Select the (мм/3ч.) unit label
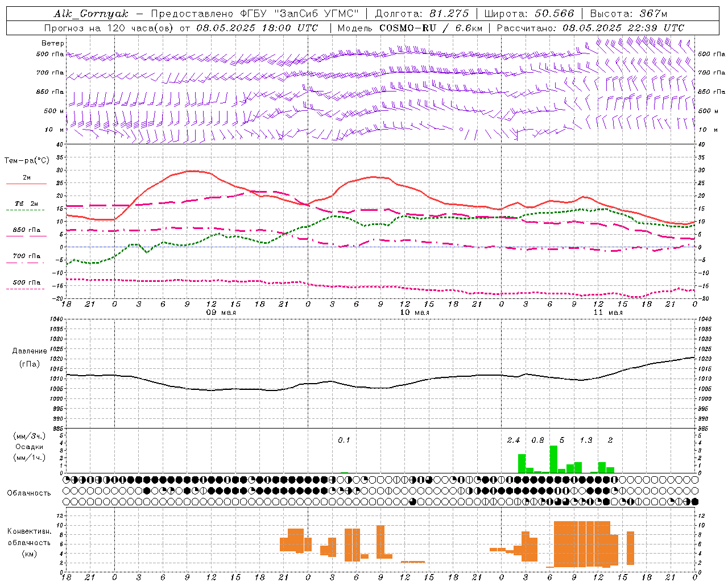Screen dimensions: 728x582 click(x=30, y=436)
